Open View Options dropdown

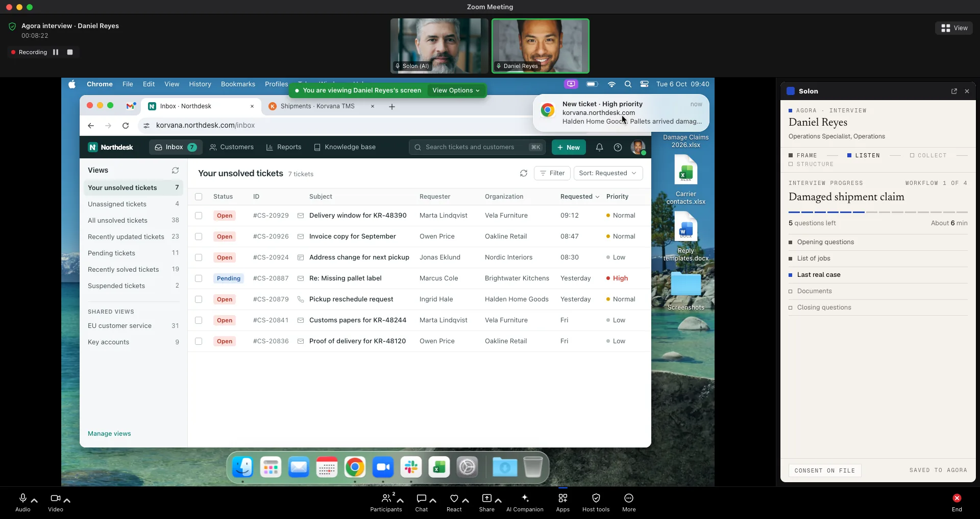pos(456,90)
